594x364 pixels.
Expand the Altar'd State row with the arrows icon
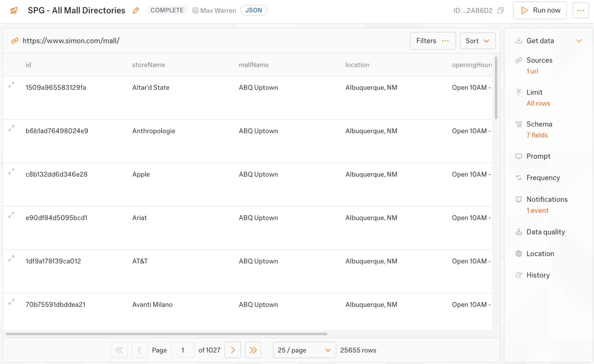pos(11,85)
